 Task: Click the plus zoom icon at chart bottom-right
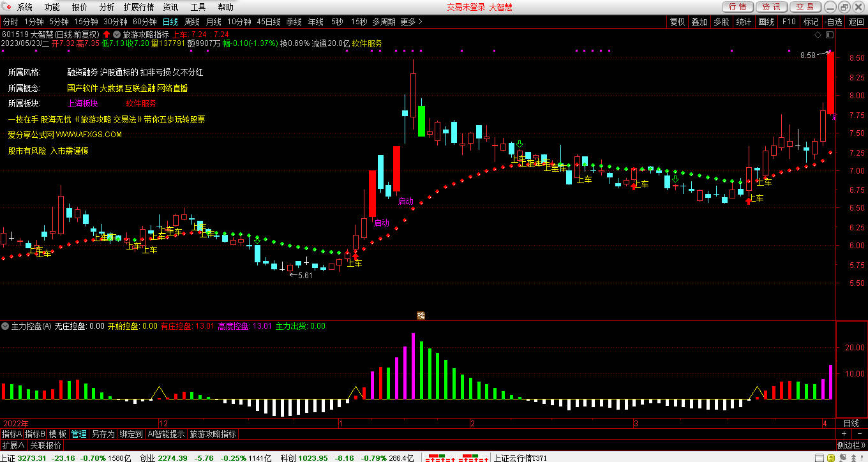click(x=843, y=434)
